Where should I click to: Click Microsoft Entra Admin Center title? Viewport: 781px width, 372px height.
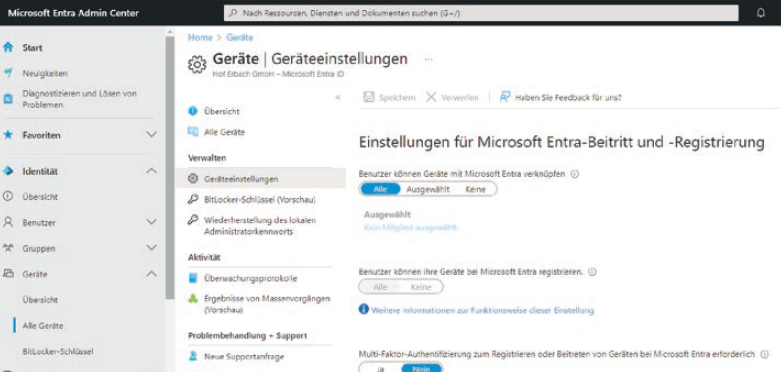73,13
